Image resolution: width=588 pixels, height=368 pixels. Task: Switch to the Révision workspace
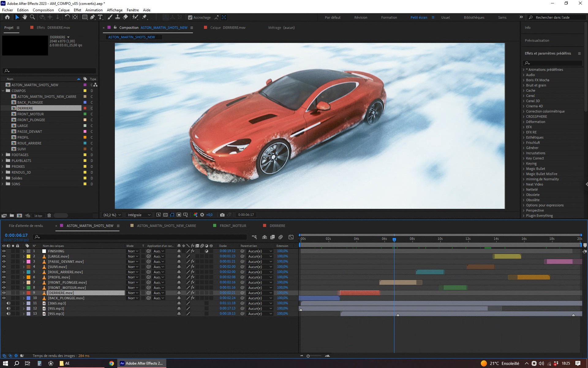361,17
